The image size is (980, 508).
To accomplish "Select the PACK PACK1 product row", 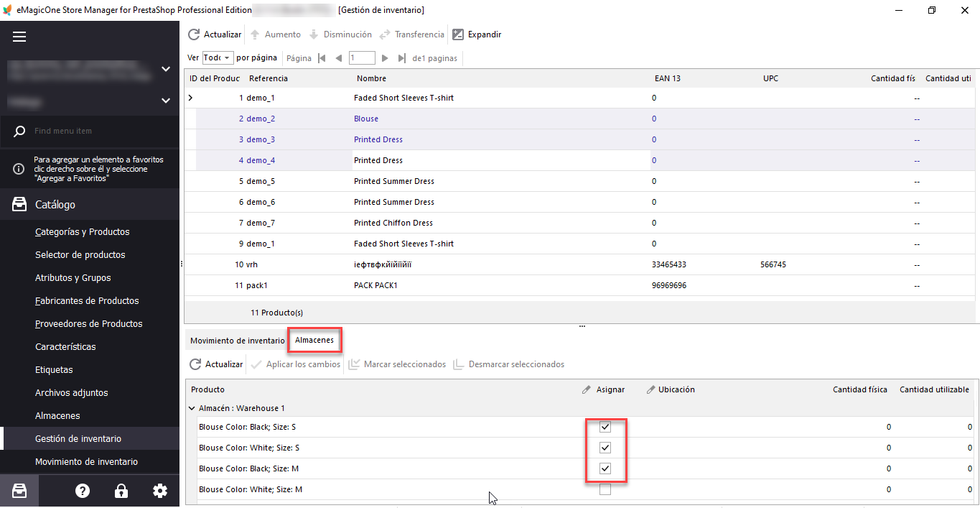I will click(582, 285).
